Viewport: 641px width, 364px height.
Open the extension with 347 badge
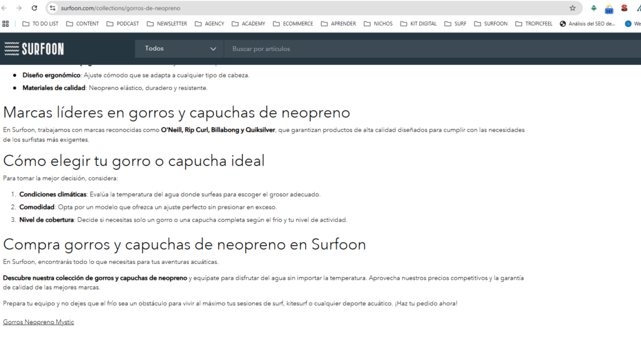click(608, 9)
